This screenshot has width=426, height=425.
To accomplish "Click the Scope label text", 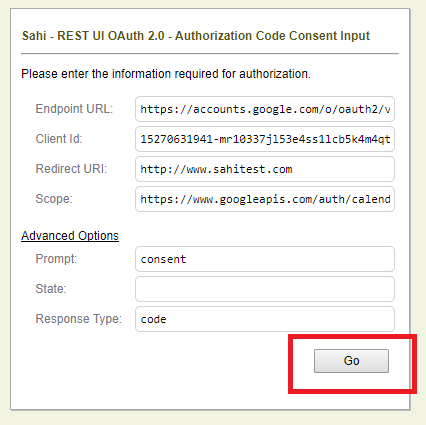I will [x=54, y=199].
